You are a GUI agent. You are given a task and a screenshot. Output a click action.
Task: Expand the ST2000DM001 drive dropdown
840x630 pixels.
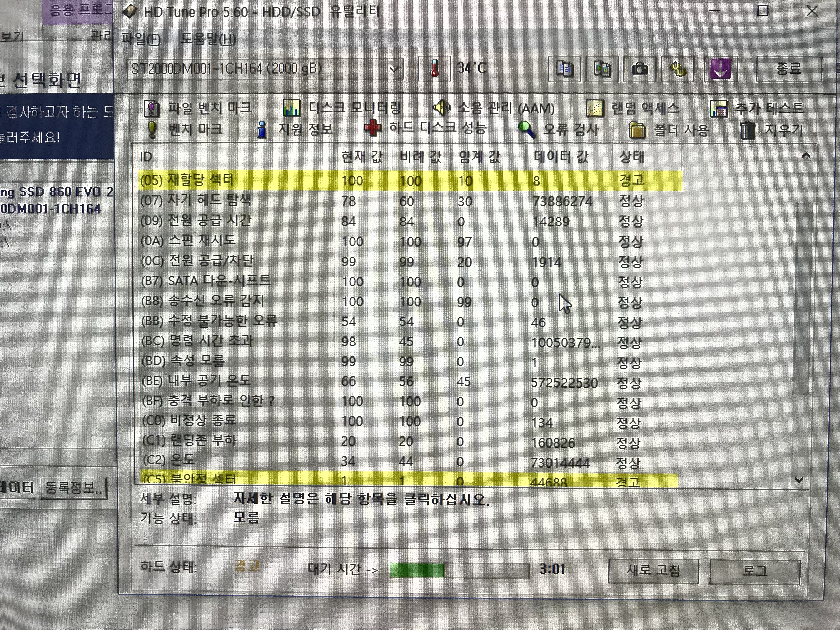tap(394, 69)
